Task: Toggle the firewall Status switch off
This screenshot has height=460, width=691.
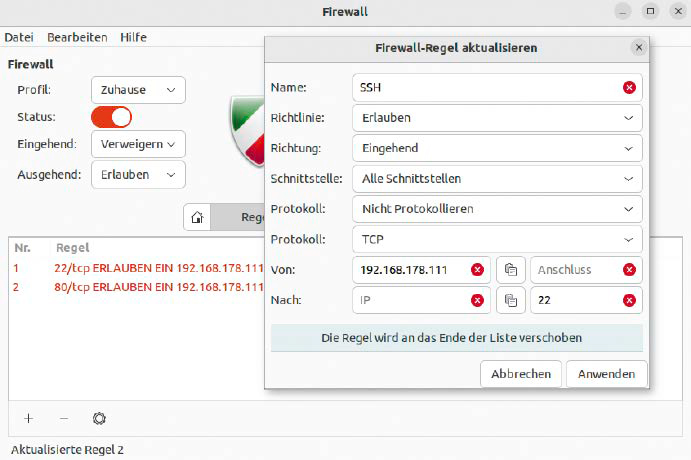Action: [111, 117]
